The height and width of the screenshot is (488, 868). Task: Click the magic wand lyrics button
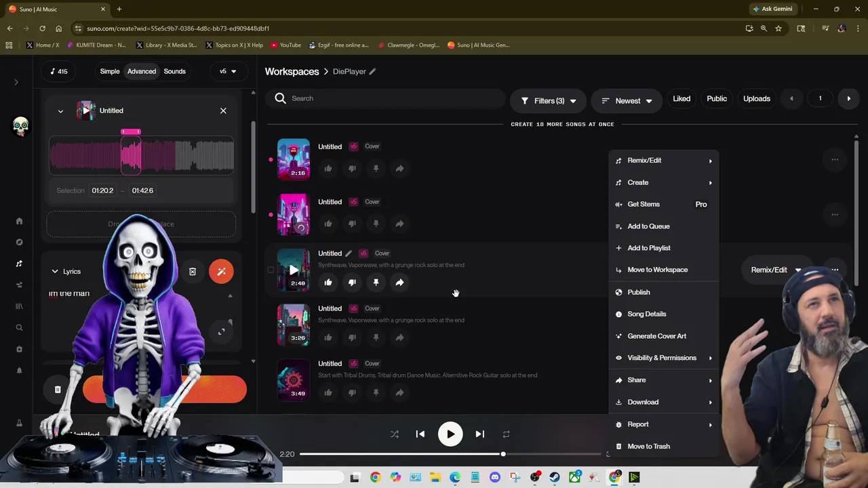pos(221,271)
